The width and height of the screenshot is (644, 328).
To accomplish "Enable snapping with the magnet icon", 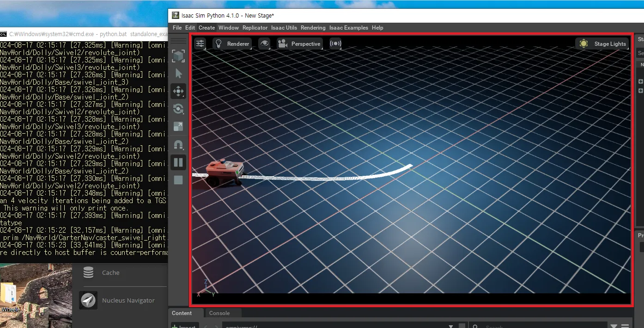I will [178, 145].
